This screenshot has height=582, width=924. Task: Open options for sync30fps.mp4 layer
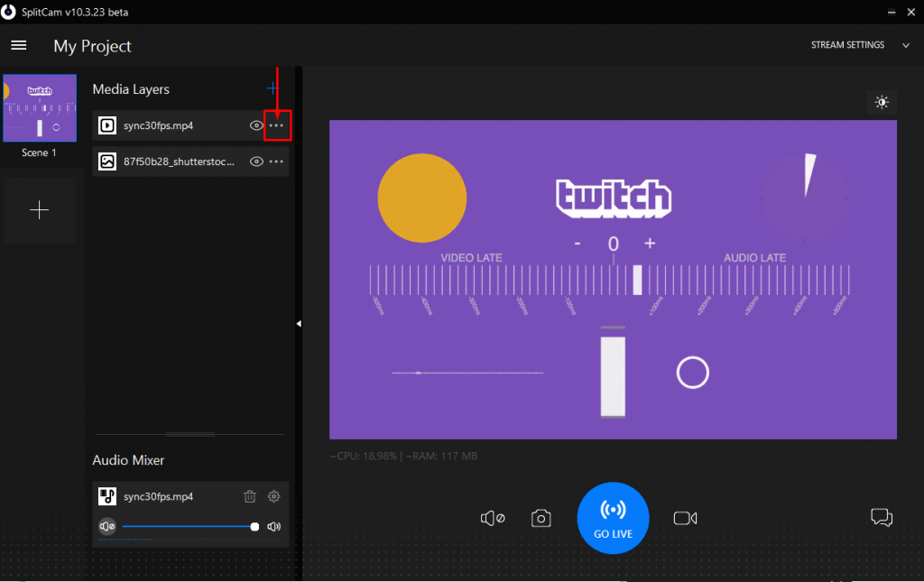tap(276, 125)
